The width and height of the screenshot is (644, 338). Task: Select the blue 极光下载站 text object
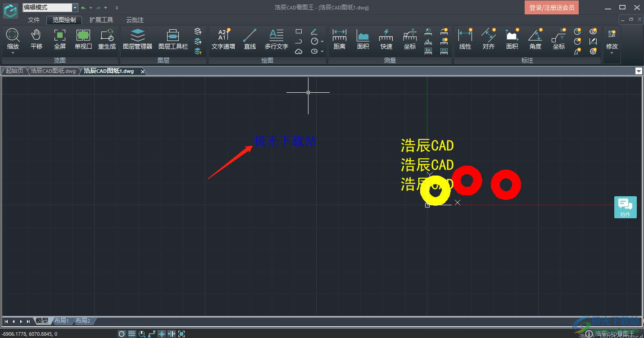(x=285, y=141)
